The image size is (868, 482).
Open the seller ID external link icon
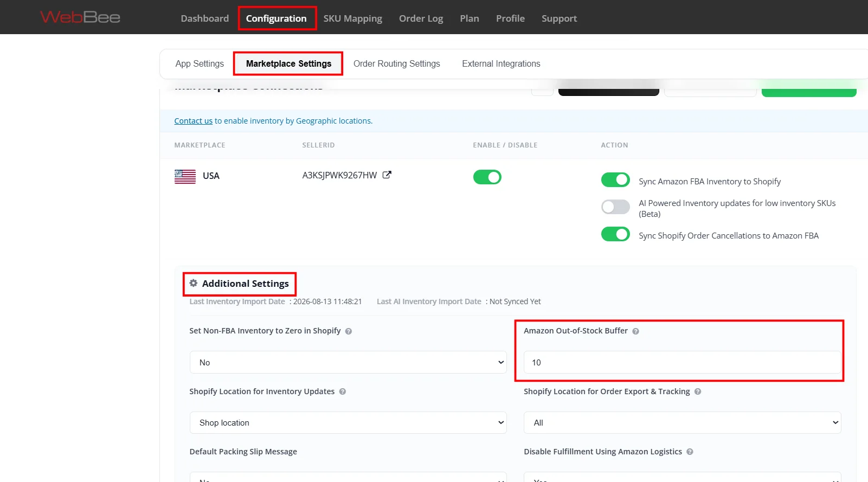pyautogui.click(x=387, y=175)
